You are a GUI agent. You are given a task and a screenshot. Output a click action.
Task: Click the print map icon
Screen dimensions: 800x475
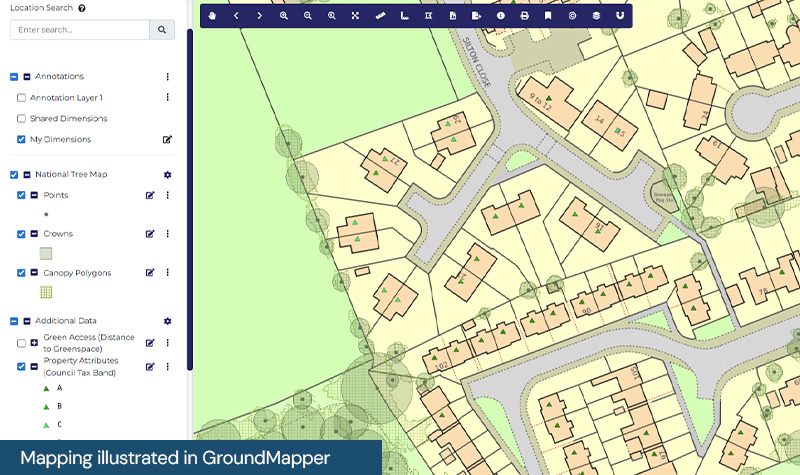click(524, 16)
